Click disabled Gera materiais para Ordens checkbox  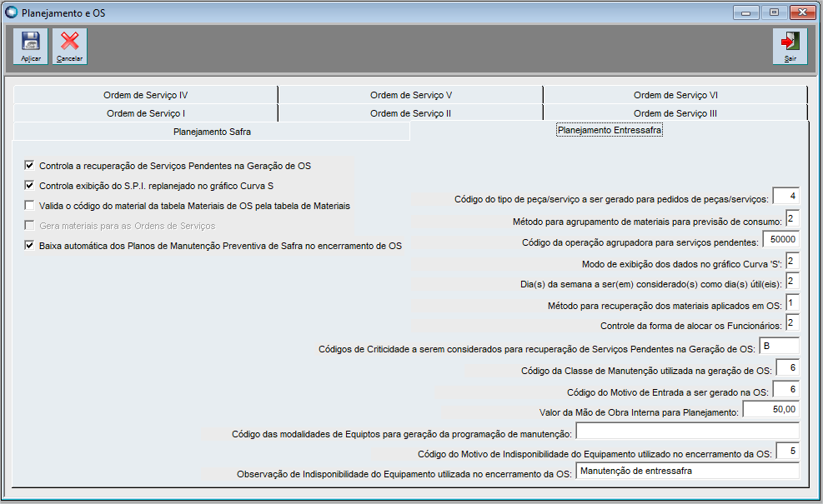coord(29,226)
